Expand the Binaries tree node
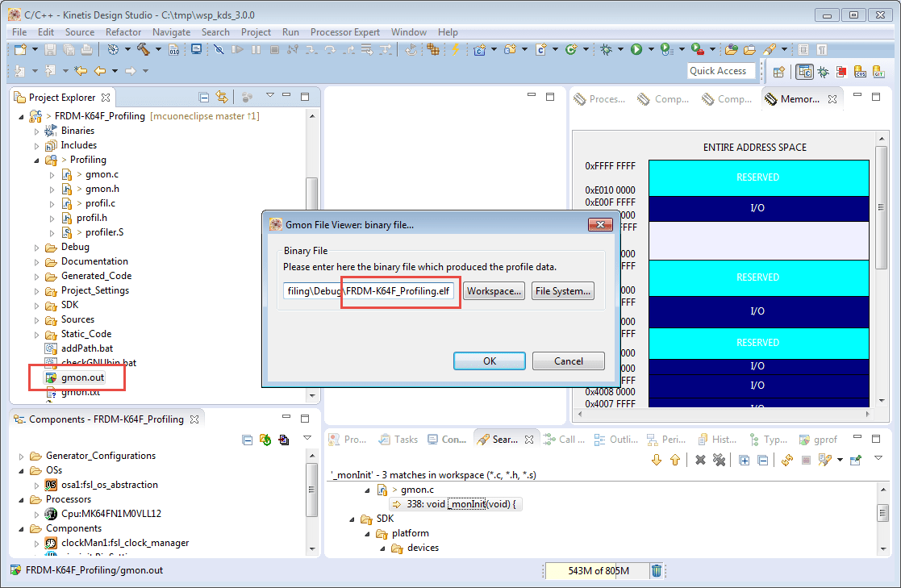The image size is (901, 588). (37, 131)
